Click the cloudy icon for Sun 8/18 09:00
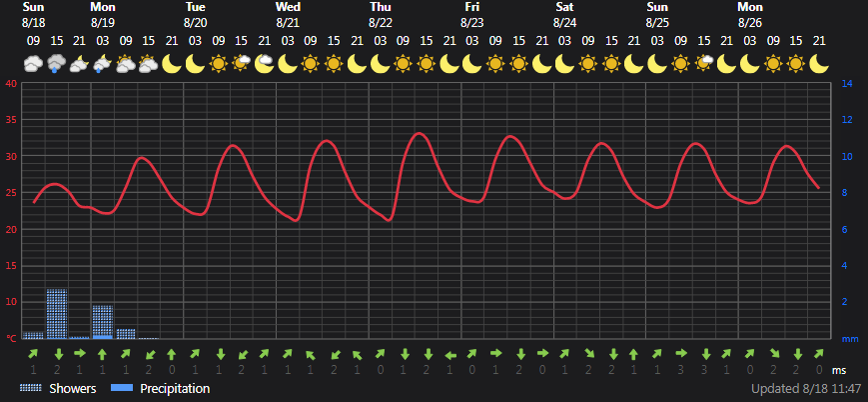The height and width of the screenshot is (402, 868). [x=33, y=64]
